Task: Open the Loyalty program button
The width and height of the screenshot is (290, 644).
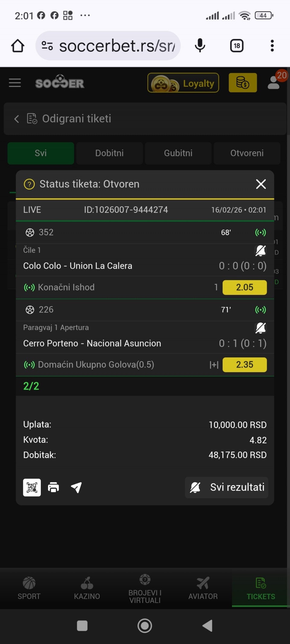Action: (x=183, y=83)
